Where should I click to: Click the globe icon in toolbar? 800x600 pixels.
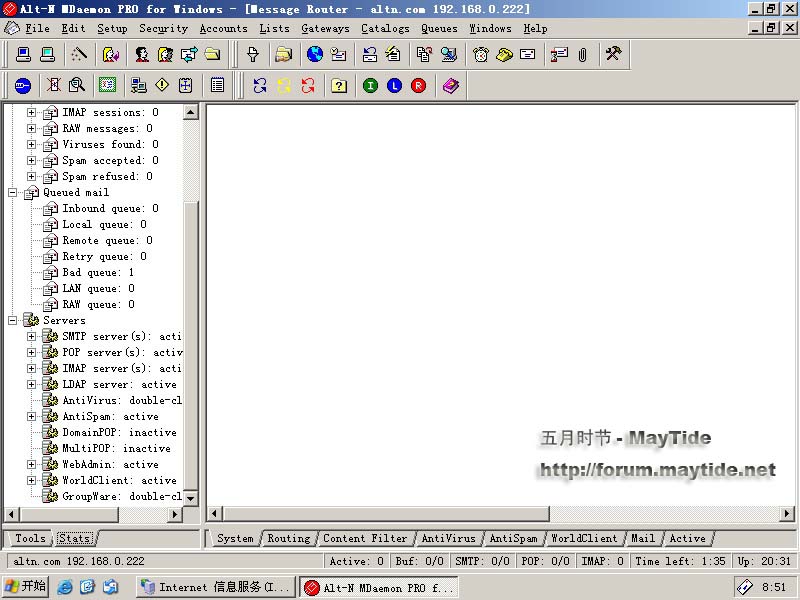coord(315,54)
